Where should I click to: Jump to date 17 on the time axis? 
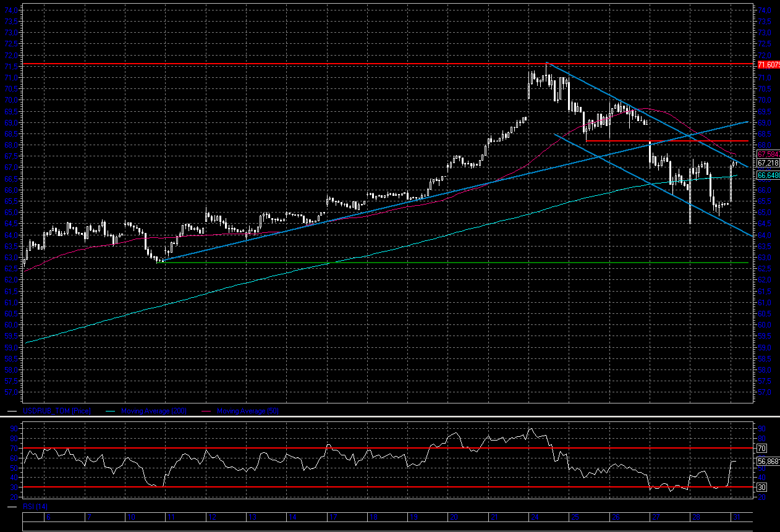click(333, 517)
